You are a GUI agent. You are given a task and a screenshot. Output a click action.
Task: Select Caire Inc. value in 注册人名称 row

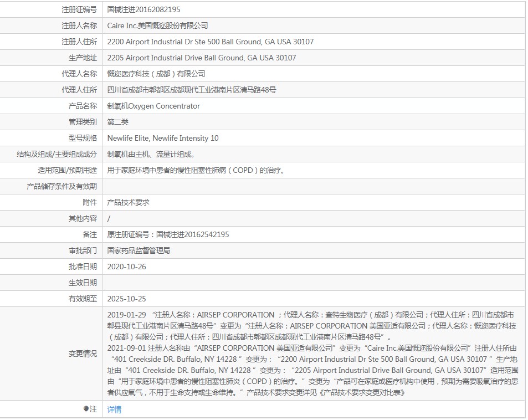pos(157,25)
